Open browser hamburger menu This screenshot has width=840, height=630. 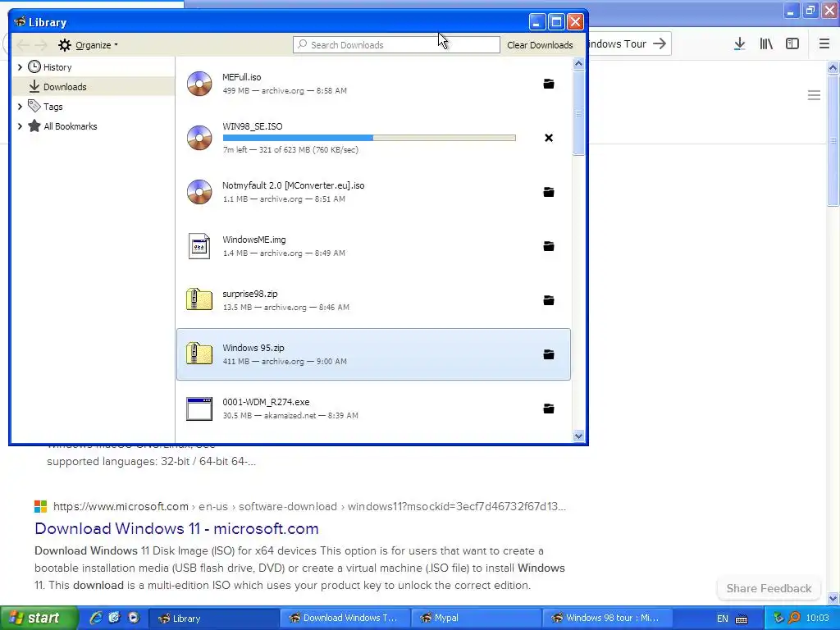click(824, 44)
